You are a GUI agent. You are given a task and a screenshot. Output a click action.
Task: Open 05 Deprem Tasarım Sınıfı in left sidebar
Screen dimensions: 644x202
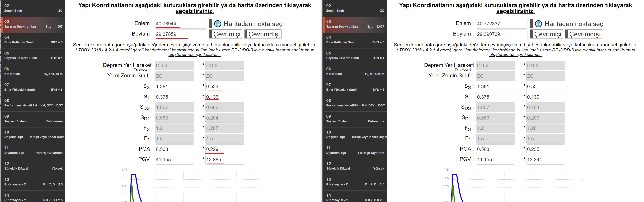point(33,56)
